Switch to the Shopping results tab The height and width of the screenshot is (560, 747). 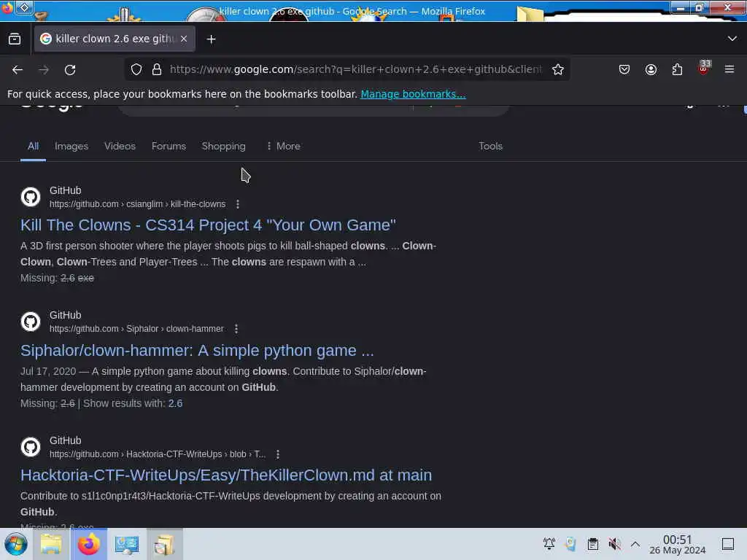point(223,146)
